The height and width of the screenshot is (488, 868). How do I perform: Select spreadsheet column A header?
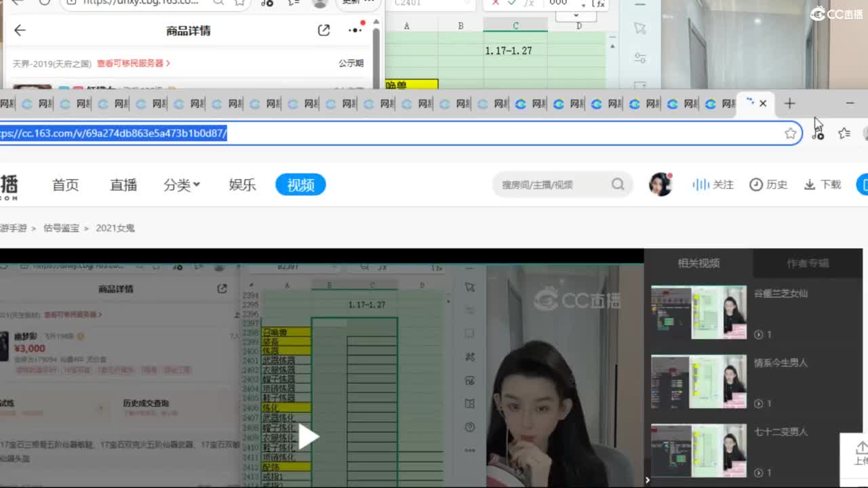click(x=407, y=26)
